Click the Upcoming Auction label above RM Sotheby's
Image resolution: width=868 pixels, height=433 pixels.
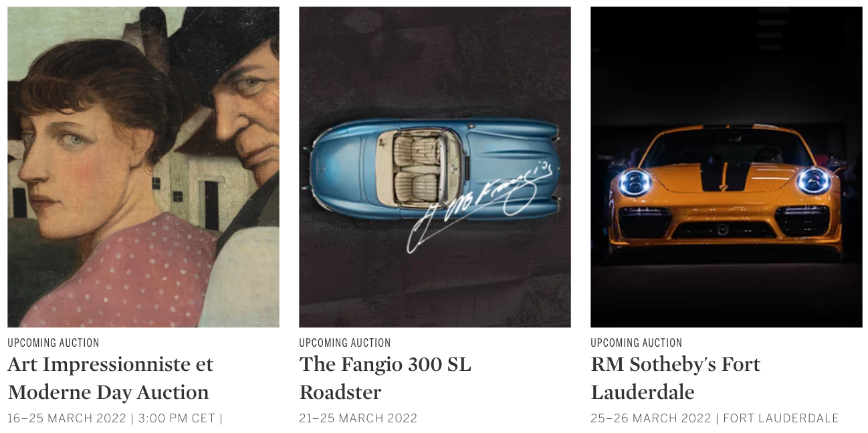coord(637,343)
